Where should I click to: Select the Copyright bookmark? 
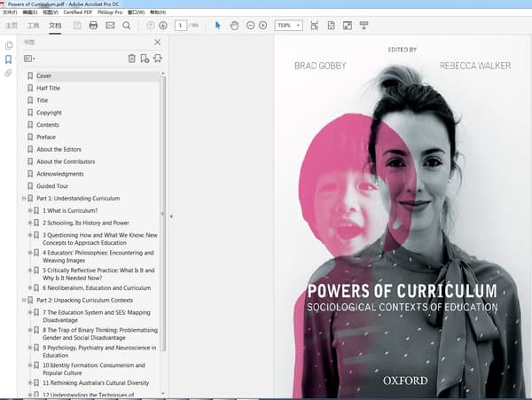(x=49, y=113)
